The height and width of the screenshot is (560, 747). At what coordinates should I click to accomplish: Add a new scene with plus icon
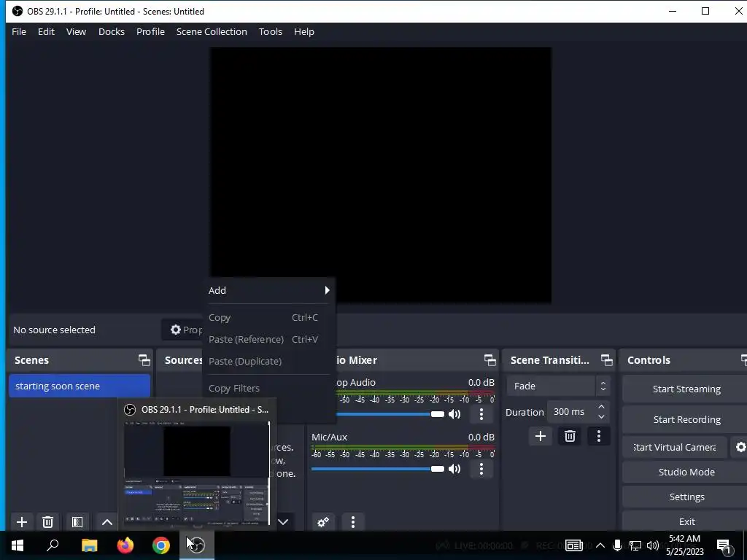pos(21,522)
